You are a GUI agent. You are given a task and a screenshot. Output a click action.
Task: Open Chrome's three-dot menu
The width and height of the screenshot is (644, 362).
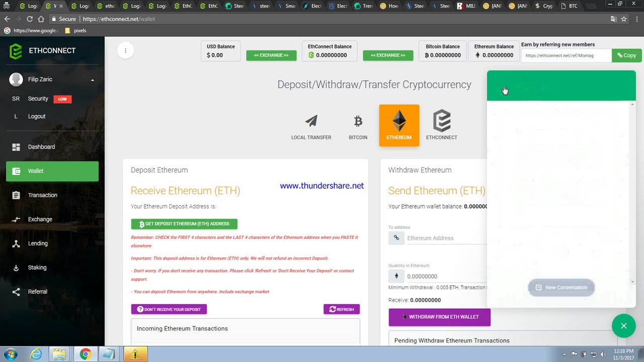pos(636,19)
